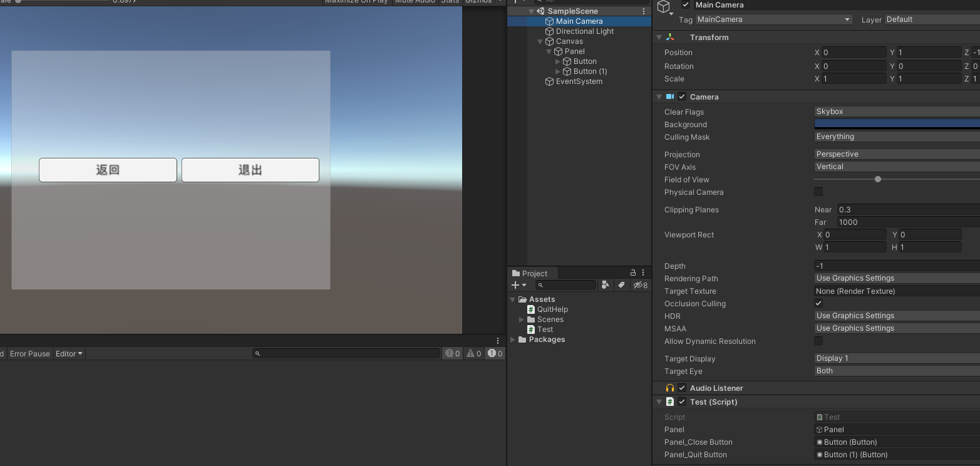Image resolution: width=980 pixels, height=466 pixels.
Task: Open Target Display dropdown
Action: point(897,358)
